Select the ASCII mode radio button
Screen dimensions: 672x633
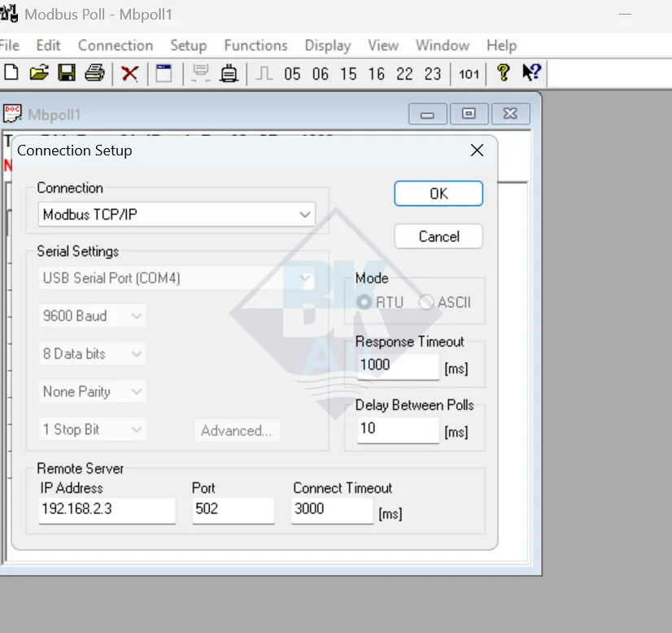coord(426,302)
